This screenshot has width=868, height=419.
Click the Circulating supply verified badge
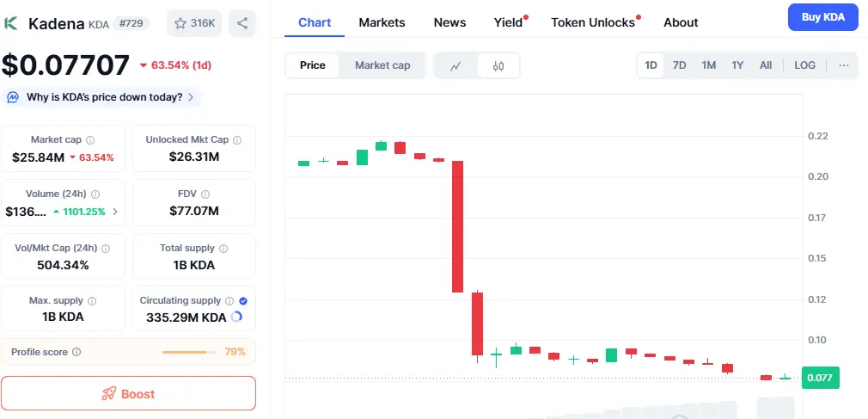click(243, 301)
